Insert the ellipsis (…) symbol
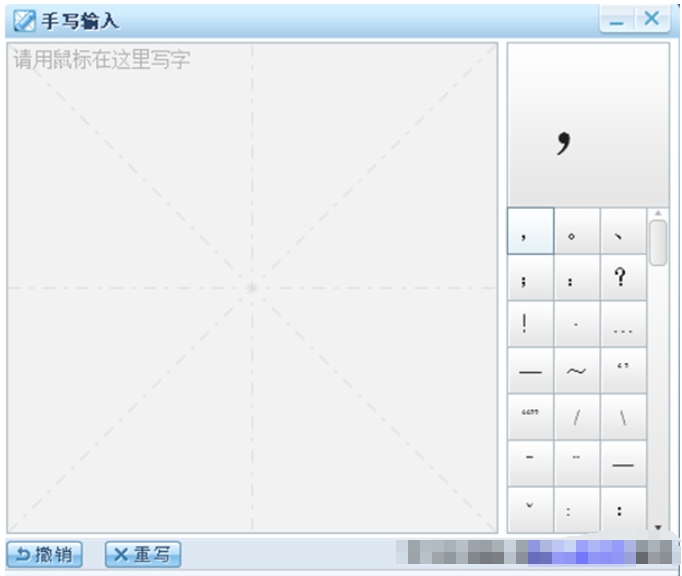 623,324
